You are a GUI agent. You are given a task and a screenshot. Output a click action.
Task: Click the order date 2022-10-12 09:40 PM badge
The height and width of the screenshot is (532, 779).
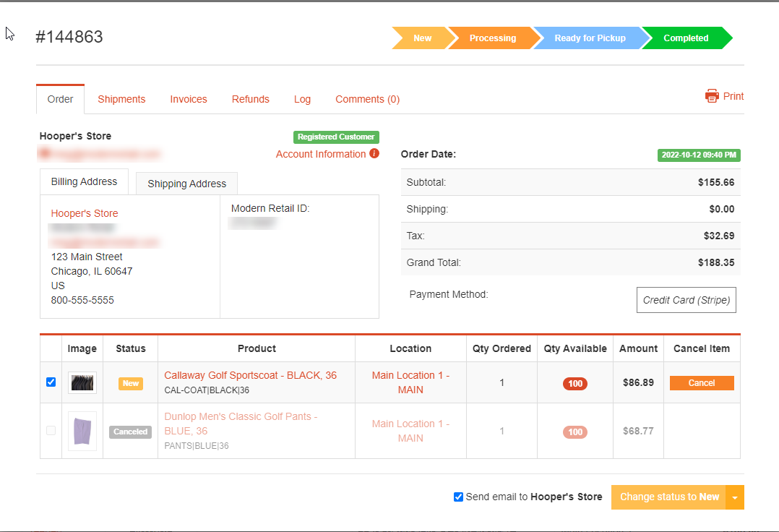[x=699, y=155]
